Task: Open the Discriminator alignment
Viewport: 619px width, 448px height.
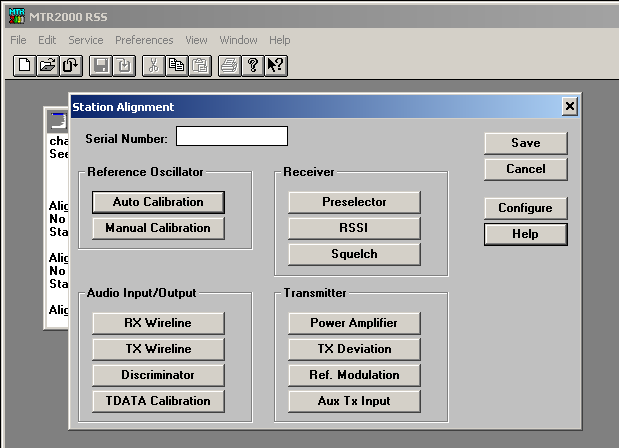Action: coord(158,375)
